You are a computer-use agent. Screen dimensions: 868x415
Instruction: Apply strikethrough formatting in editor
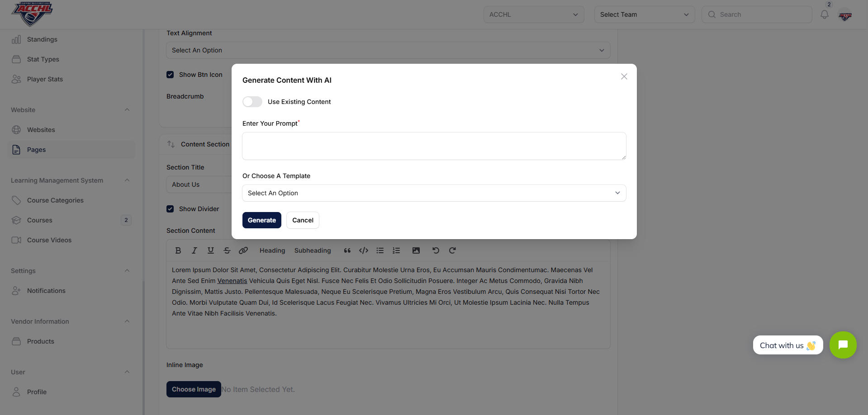[x=227, y=250]
